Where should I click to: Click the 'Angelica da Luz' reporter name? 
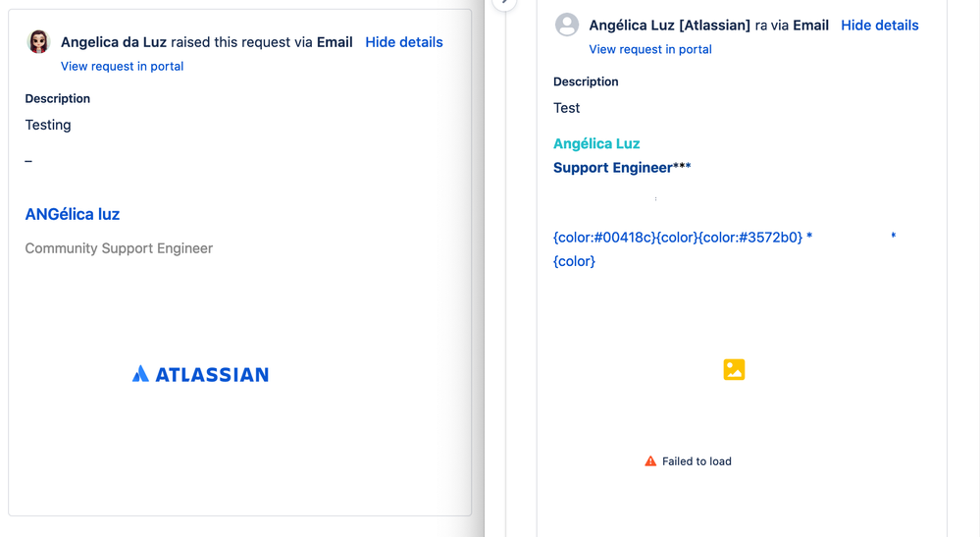114,42
